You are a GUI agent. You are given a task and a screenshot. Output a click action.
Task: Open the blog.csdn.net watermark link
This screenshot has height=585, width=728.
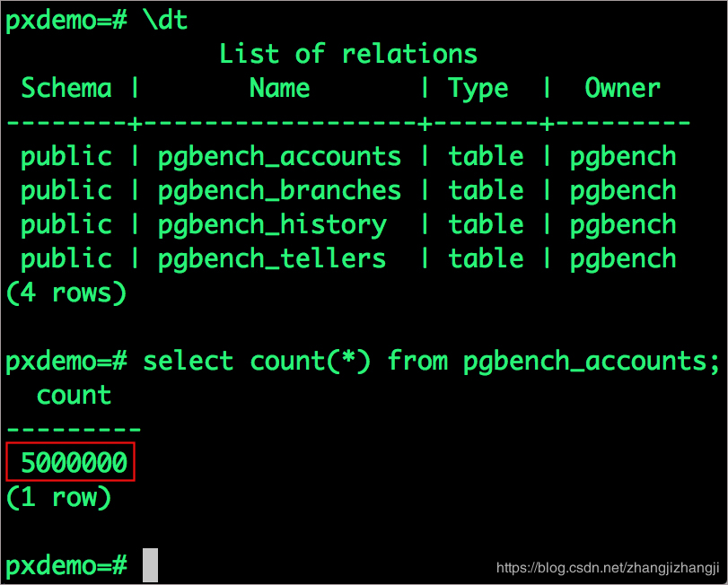coord(608,568)
